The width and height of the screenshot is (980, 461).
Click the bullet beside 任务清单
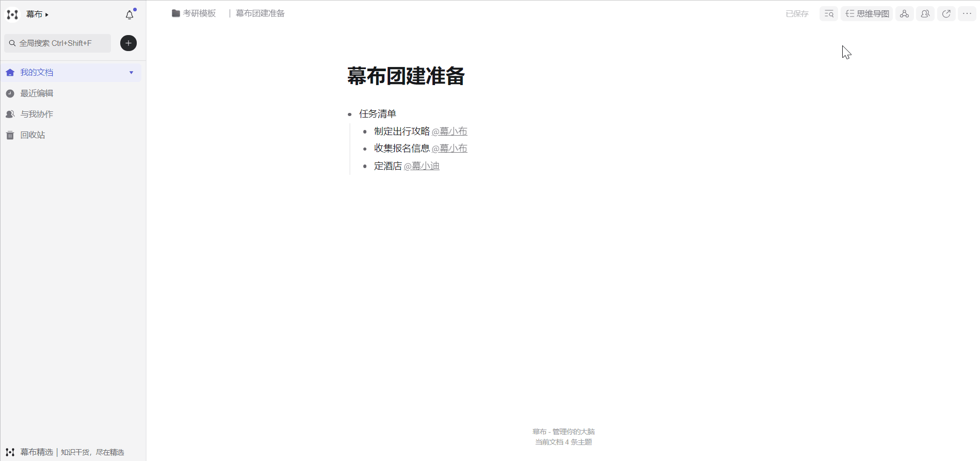coord(350,114)
